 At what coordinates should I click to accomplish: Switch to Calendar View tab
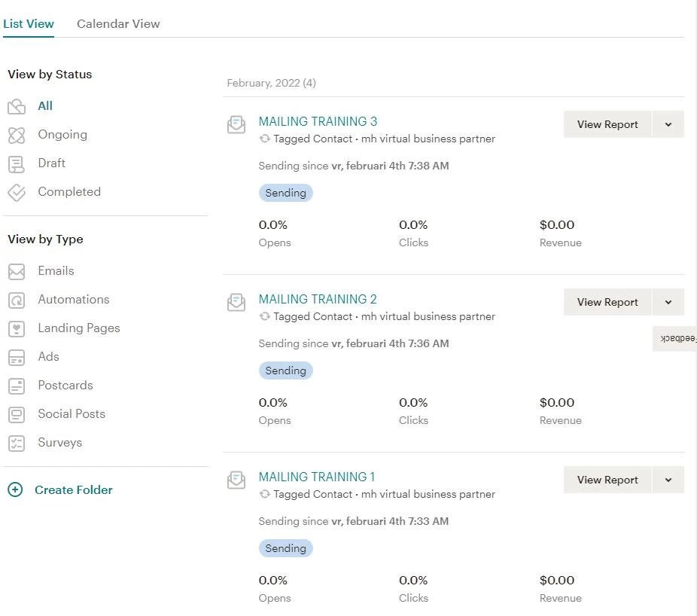(x=118, y=23)
